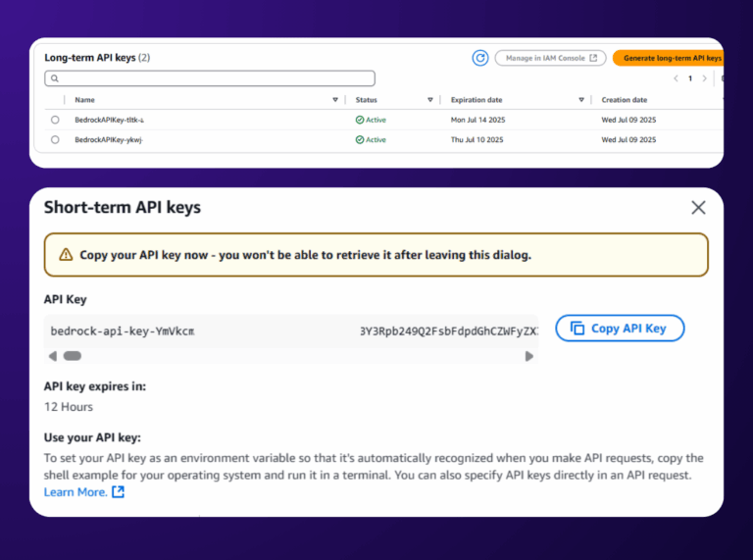753x560 pixels.
Task: Click the API key left scroll arrow
Action: pos(53,356)
